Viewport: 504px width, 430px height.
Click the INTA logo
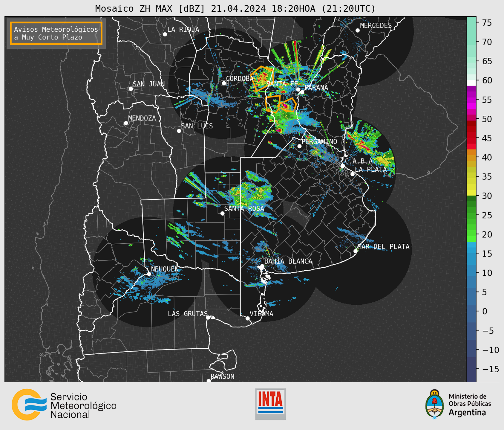(270, 404)
